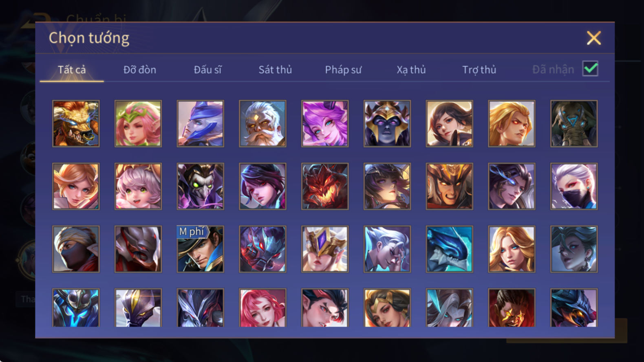This screenshot has height=362, width=644.
Task: Select the plague-doctor masked hero with green eyes
Action: tap(200, 186)
